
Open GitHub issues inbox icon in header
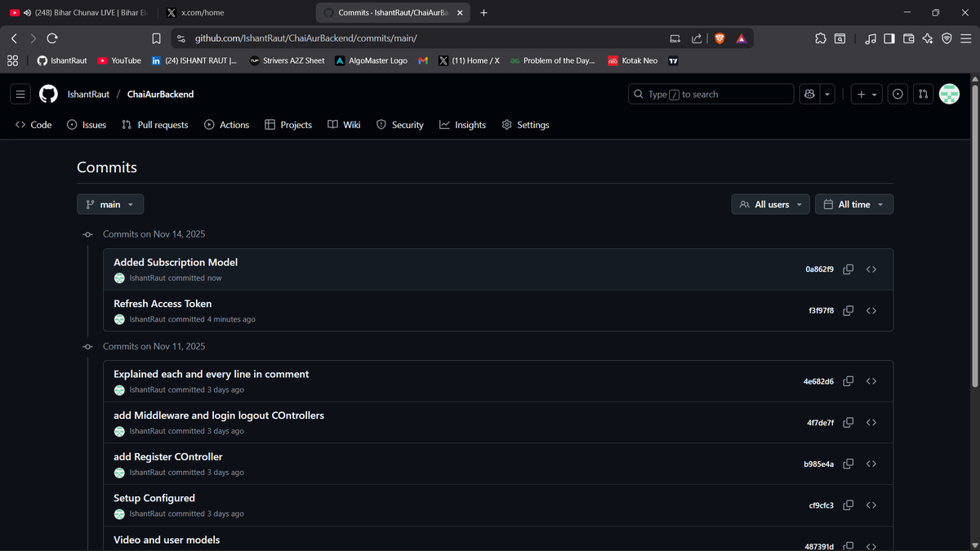pos(898,94)
